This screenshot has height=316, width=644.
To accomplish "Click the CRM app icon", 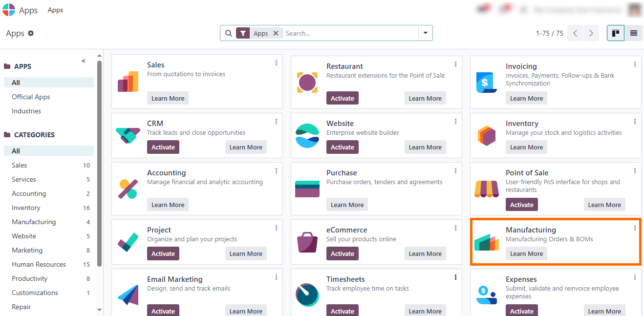I will 128,135.
